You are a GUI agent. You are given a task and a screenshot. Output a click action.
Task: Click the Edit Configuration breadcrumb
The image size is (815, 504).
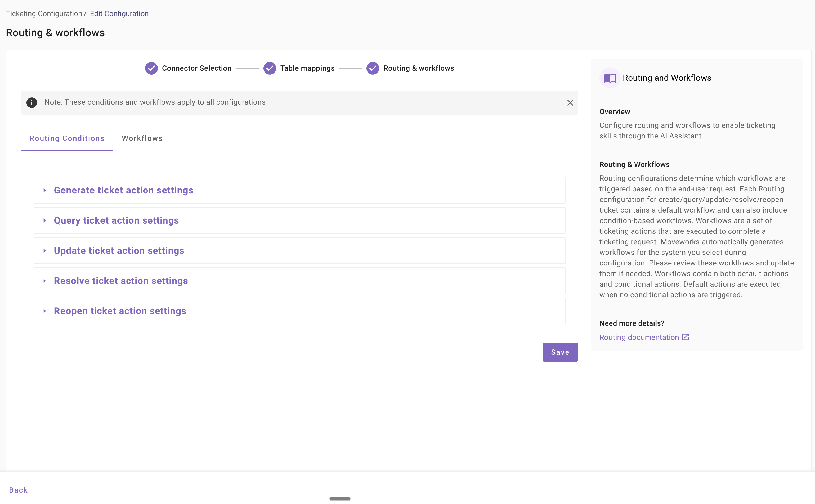point(119,14)
